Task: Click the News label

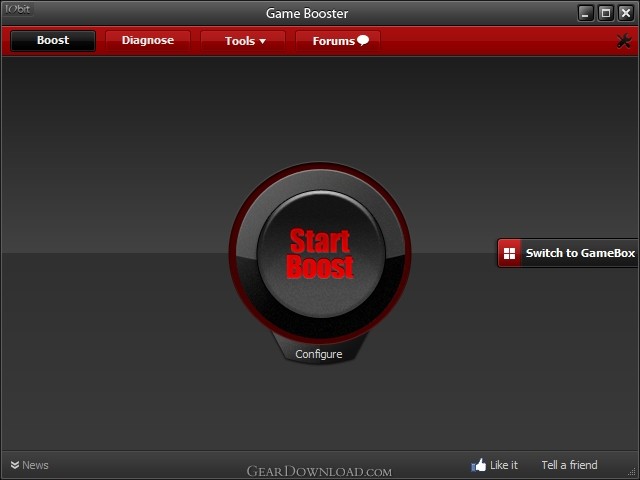Action: pos(35,465)
